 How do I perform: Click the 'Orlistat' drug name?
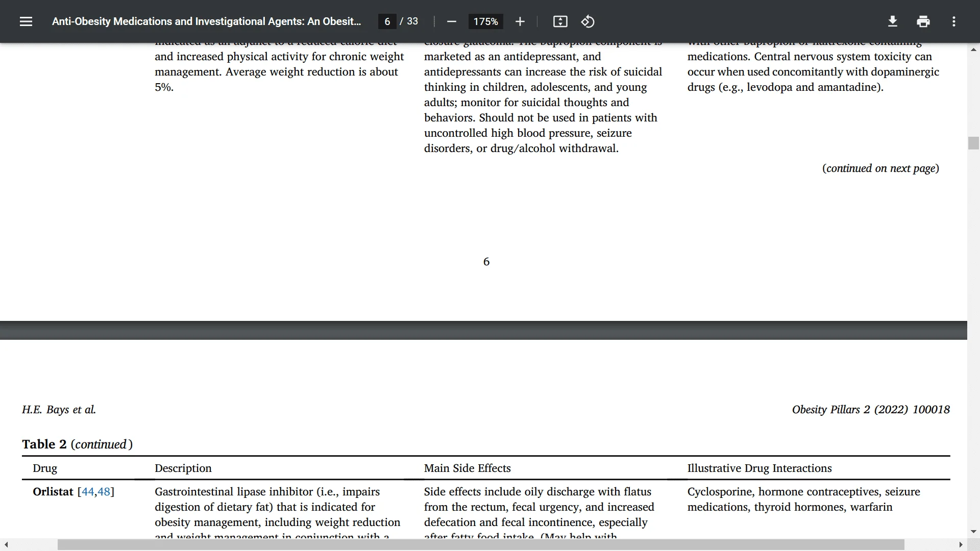pyautogui.click(x=53, y=492)
